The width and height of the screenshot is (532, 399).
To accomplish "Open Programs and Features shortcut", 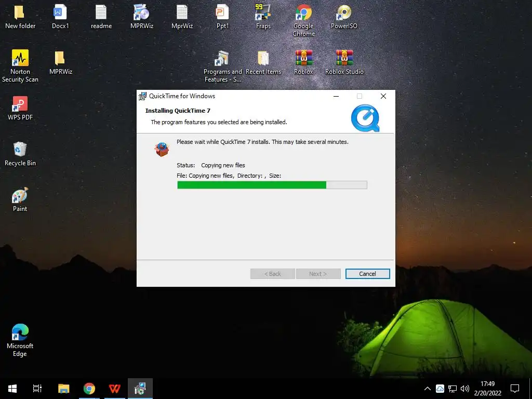I will coord(222,58).
